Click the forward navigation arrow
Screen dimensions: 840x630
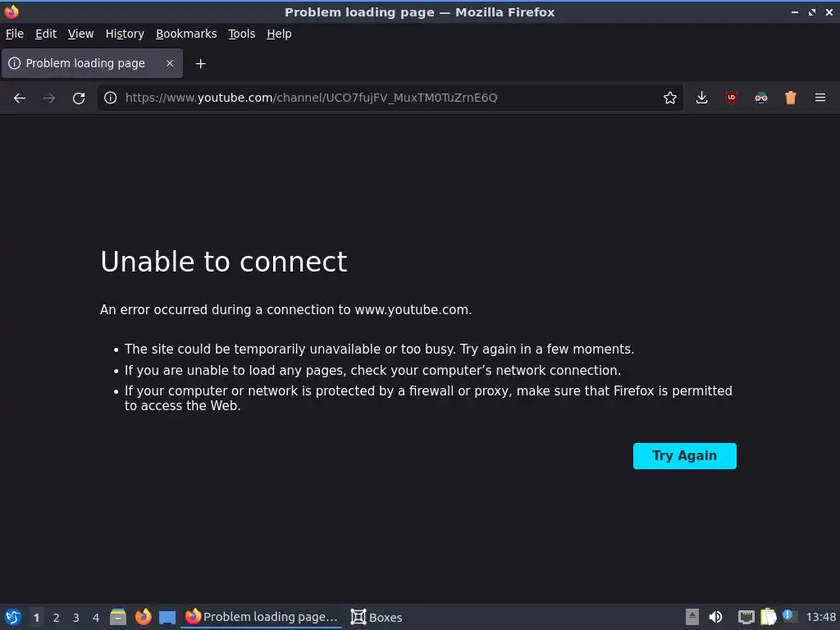(48, 98)
